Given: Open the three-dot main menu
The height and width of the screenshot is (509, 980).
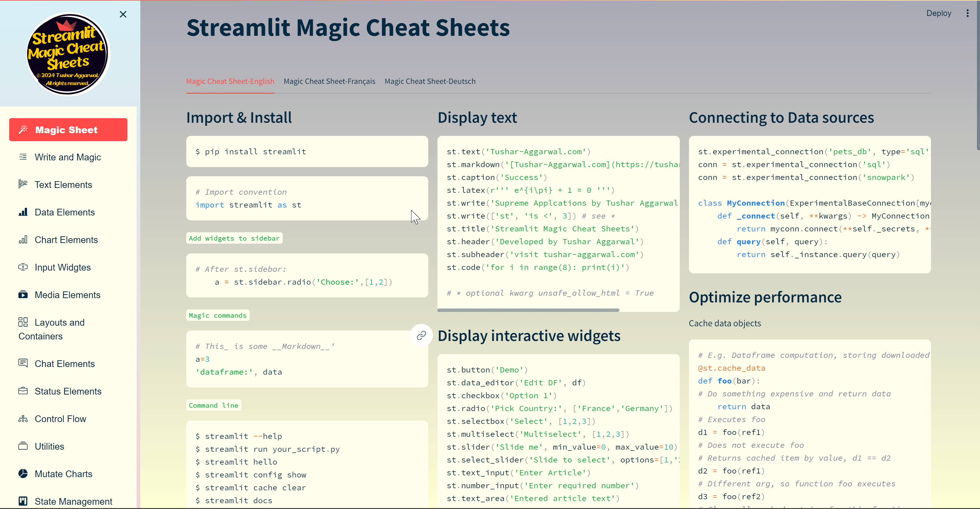Looking at the screenshot, I should pyautogui.click(x=967, y=13).
